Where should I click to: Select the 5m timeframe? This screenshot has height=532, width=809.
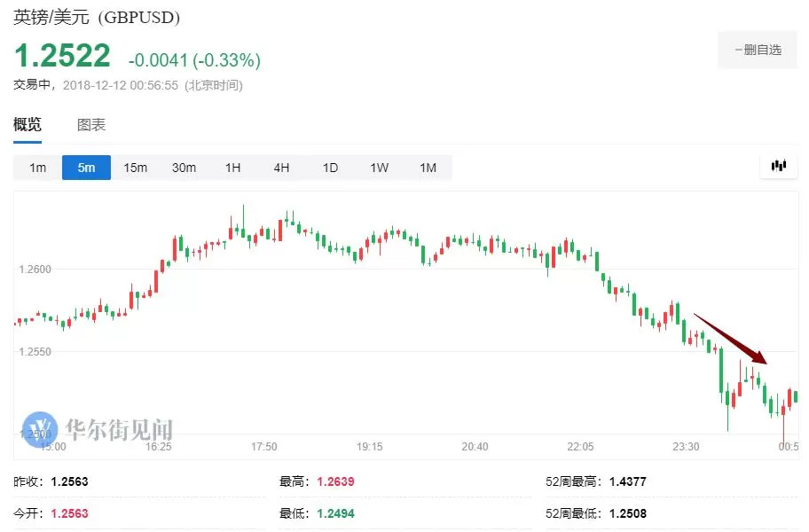click(86, 168)
